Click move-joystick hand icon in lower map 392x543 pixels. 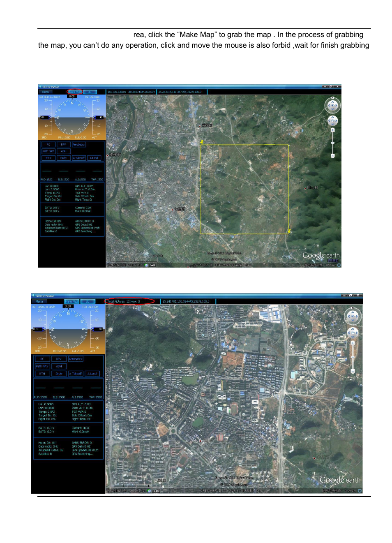point(353,333)
